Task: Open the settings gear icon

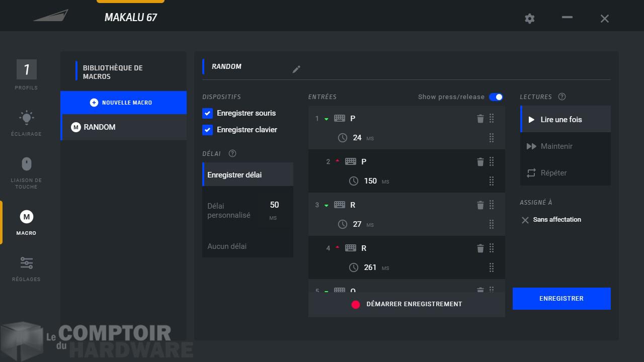Action: pyautogui.click(x=529, y=19)
